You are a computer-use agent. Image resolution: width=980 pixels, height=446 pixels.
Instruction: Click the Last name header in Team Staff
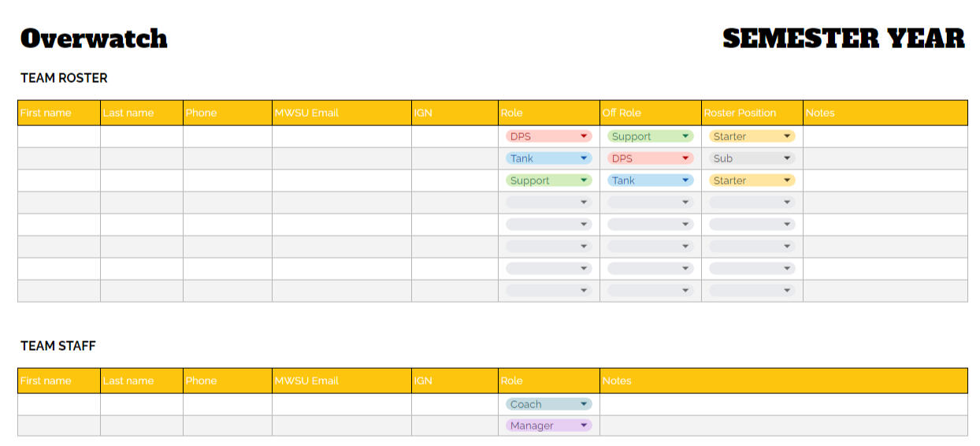pos(142,381)
